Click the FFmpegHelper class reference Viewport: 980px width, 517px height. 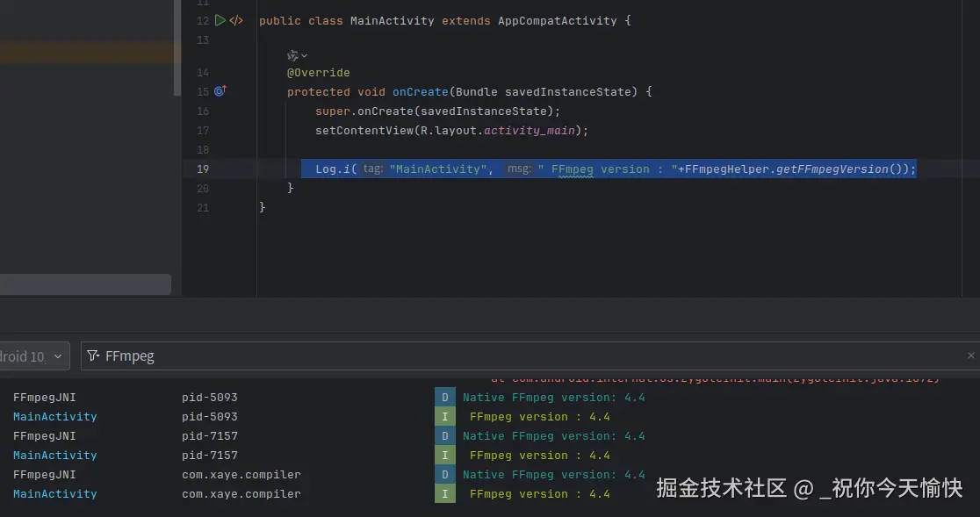coord(727,169)
